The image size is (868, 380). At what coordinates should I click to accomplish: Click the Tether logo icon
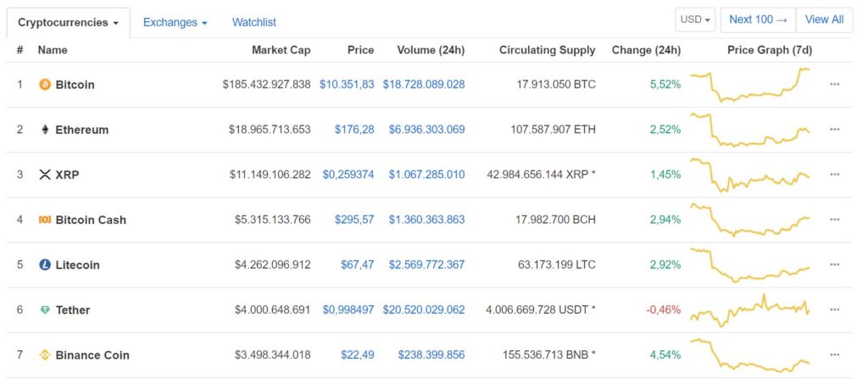(45, 310)
